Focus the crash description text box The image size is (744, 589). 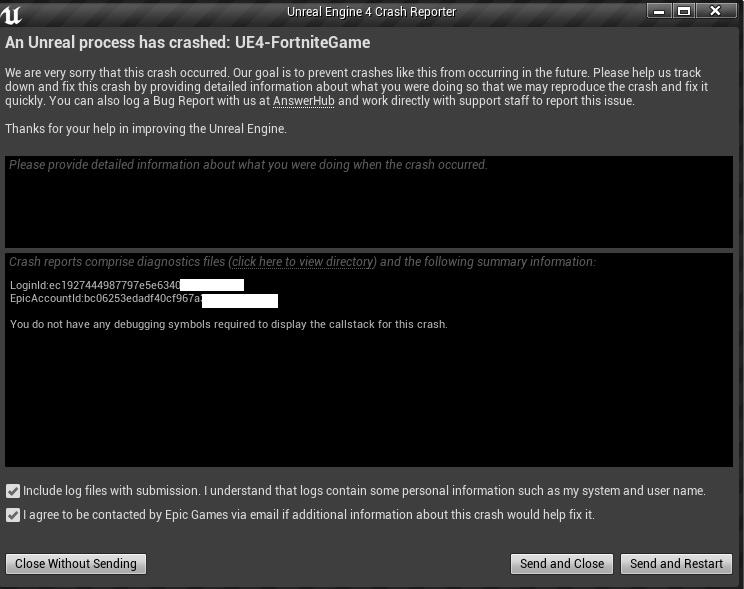pos(369,202)
